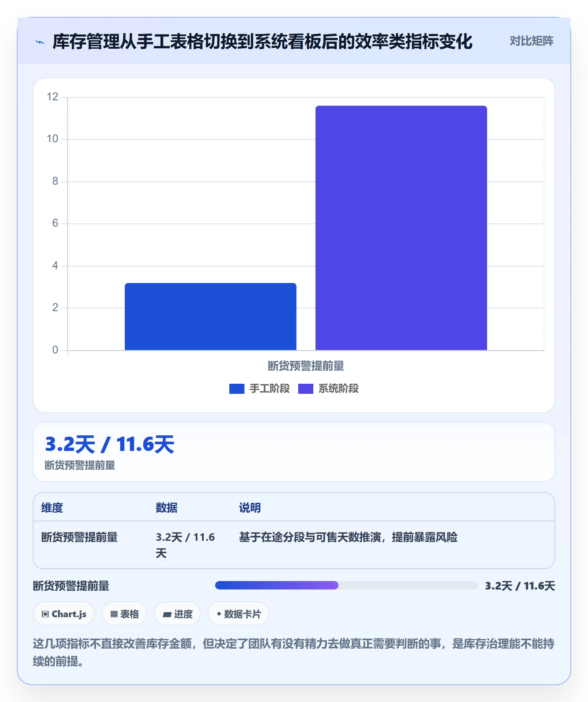This screenshot has width=588, height=702.
Task: Select the blue 手工阶段 bar in chart
Action: [x=210, y=317]
